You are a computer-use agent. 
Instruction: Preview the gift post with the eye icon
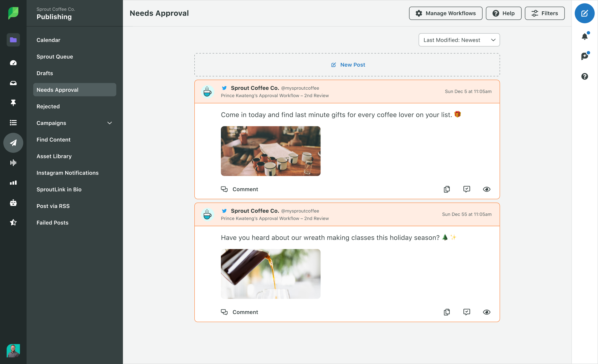coord(486,189)
